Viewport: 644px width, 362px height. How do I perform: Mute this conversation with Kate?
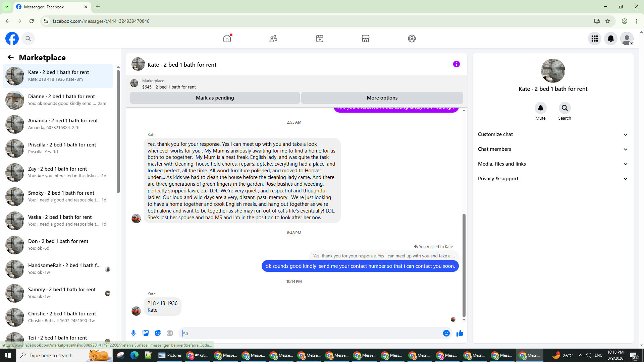click(540, 108)
